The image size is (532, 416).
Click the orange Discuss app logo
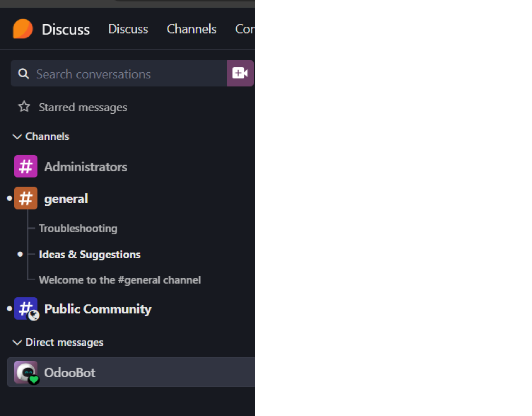click(23, 29)
